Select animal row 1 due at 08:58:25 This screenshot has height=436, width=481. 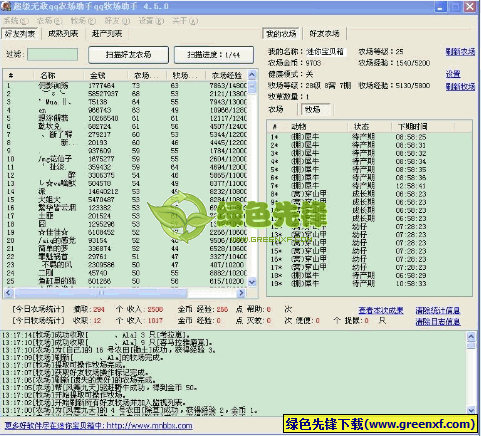coord(369,137)
